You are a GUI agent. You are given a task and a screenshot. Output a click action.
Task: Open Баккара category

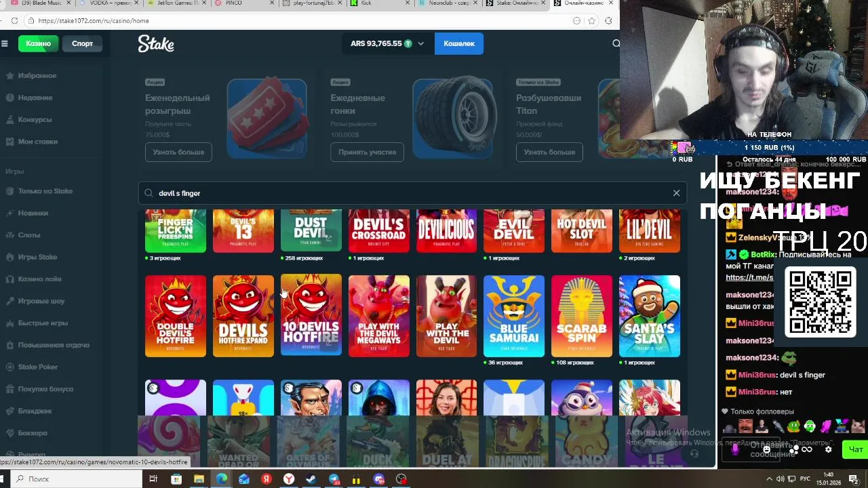(x=27, y=433)
